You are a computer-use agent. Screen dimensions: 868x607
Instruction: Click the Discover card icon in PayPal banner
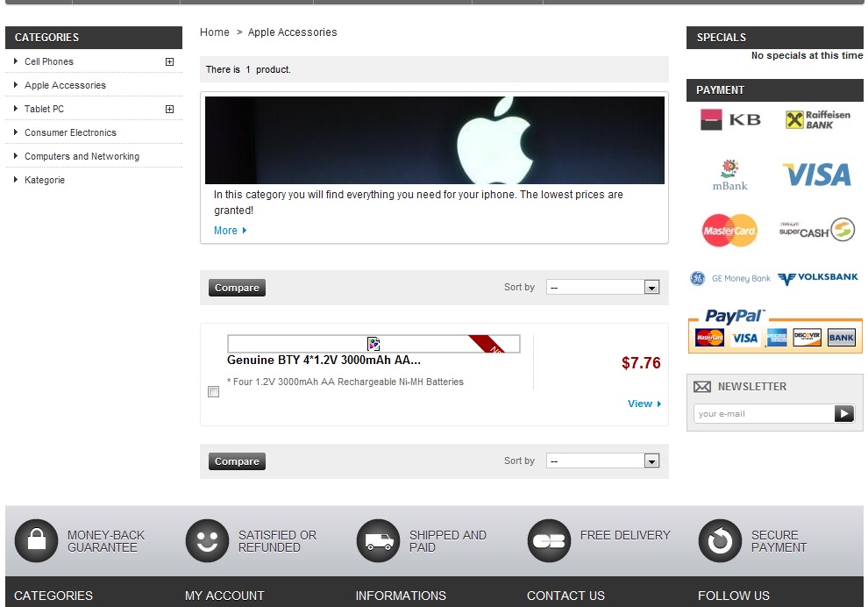(808, 338)
